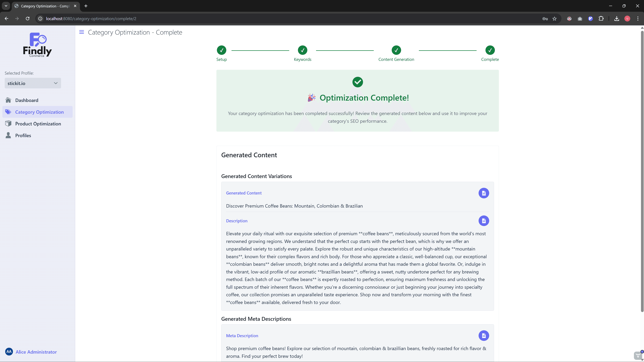Viewport: 644px width, 362px height.
Task: Copy the Generated Content title text
Action: [483, 193]
